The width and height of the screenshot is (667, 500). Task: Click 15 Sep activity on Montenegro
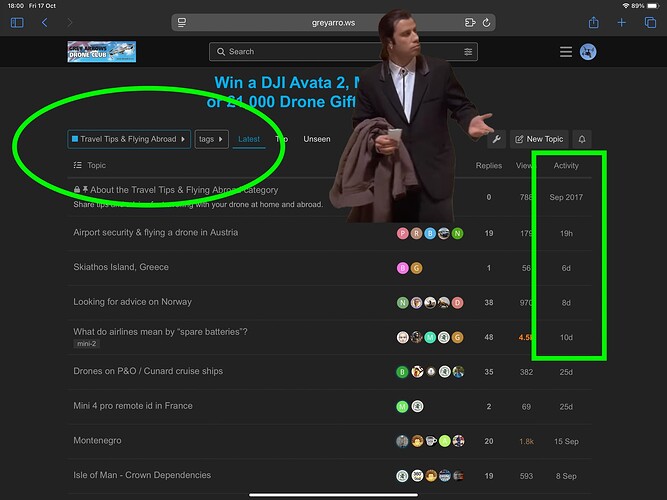click(x=566, y=441)
